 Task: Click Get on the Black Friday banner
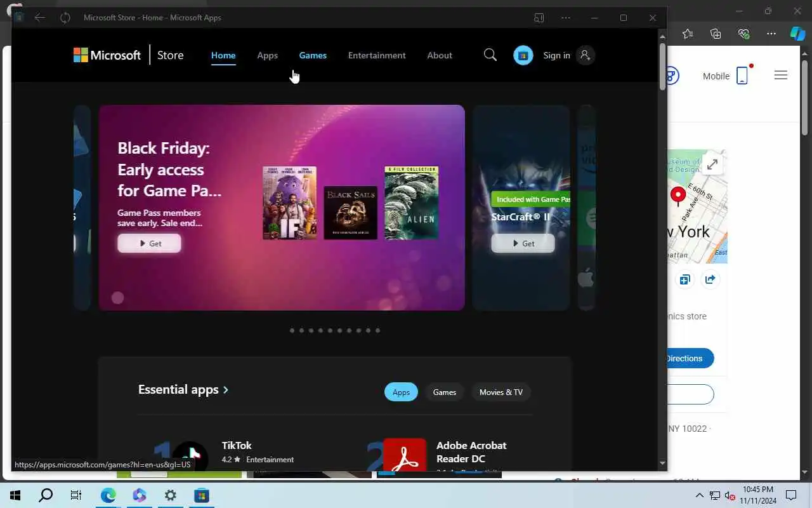pyautogui.click(x=149, y=243)
